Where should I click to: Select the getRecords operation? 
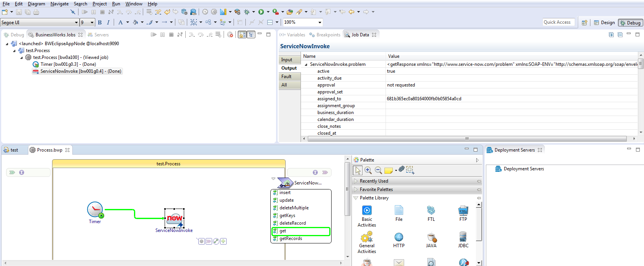(x=291, y=238)
